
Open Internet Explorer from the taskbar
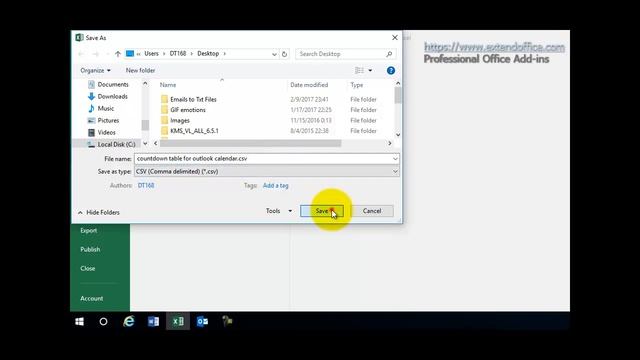point(129,322)
